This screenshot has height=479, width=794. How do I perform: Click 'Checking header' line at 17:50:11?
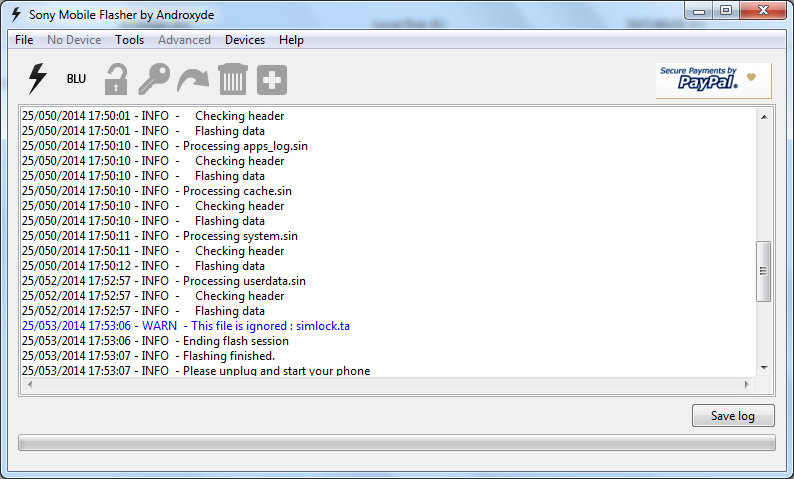click(x=153, y=251)
